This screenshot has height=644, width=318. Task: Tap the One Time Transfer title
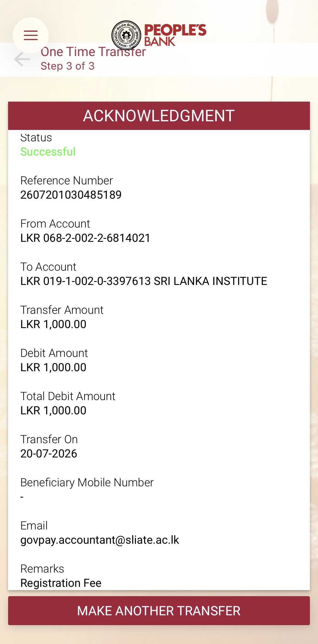93,52
